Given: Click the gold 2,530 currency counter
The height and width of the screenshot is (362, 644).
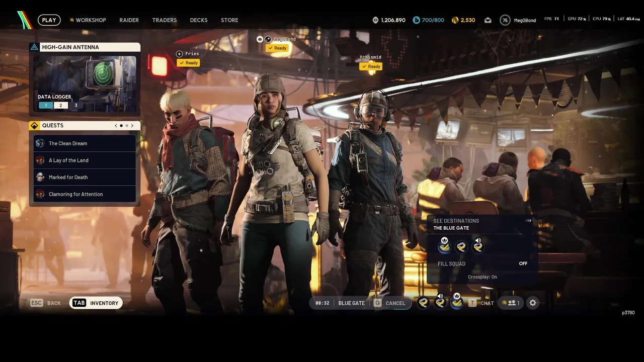Looking at the screenshot, I should tap(463, 20).
